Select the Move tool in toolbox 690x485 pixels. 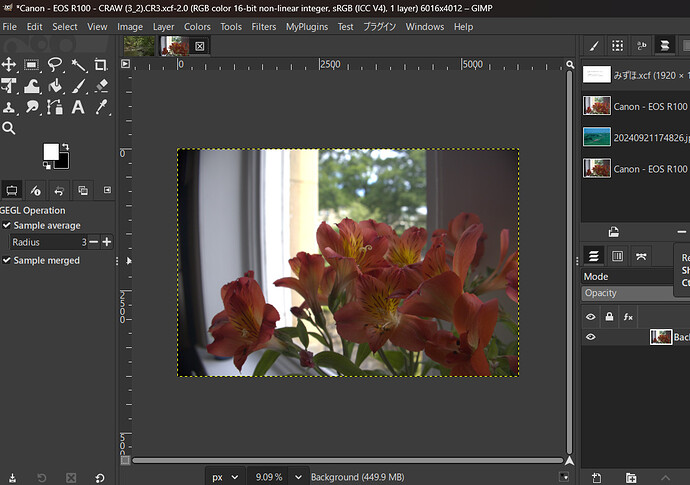tap(9, 65)
